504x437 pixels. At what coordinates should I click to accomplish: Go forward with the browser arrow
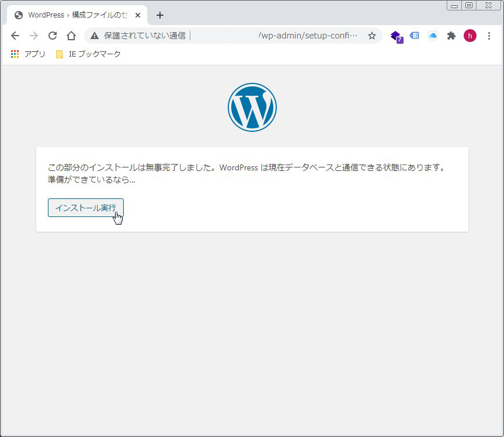[x=34, y=36]
